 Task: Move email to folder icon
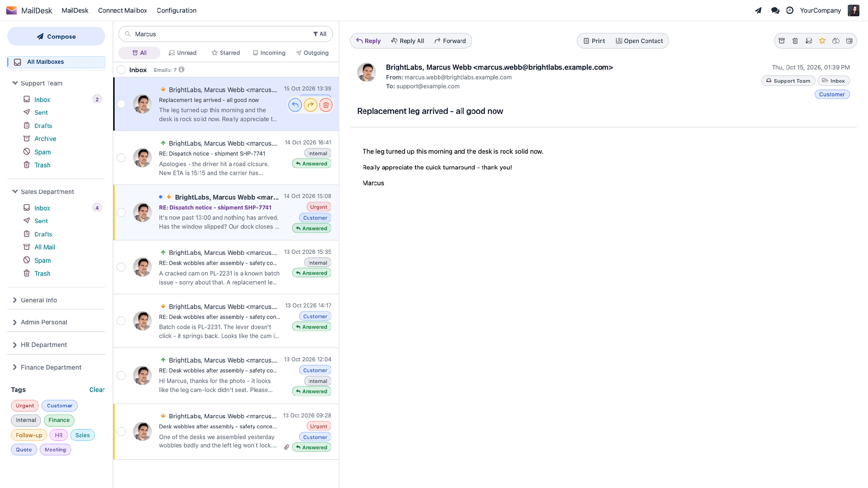pyautogui.click(x=849, y=41)
